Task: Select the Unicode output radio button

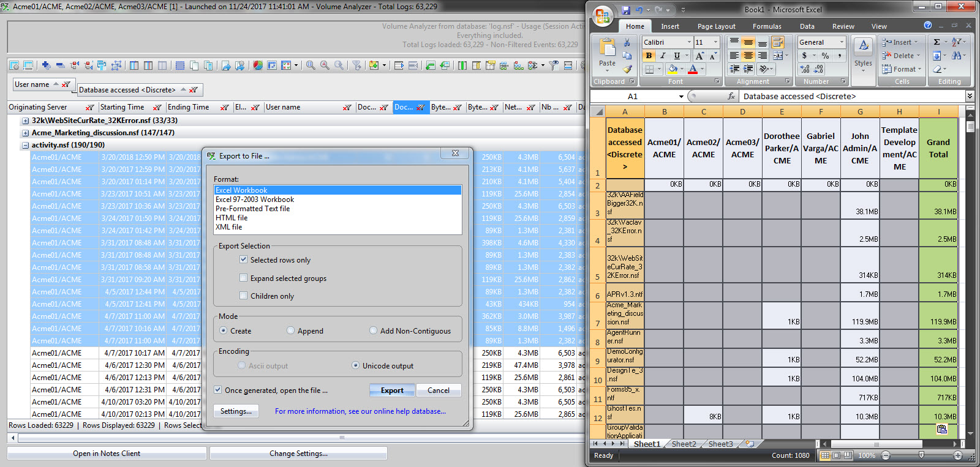Action: point(356,365)
